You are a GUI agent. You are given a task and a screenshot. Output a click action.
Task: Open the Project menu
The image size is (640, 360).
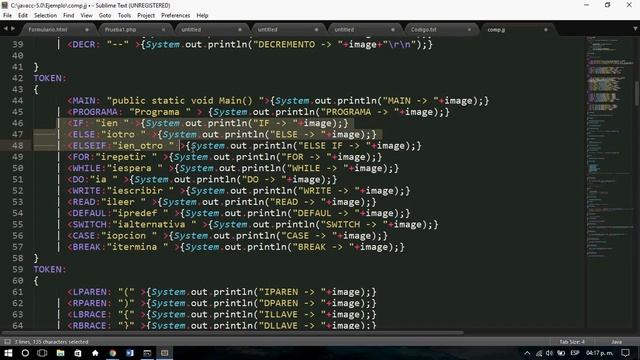click(146, 16)
